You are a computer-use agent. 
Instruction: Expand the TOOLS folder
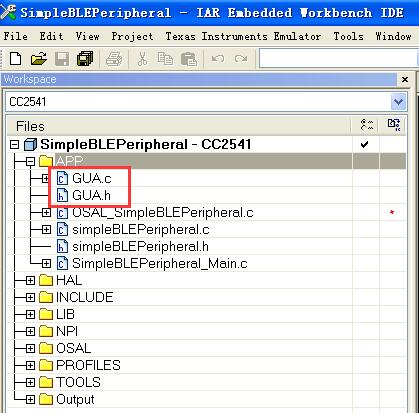pyautogui.click(x=30, y=383)
